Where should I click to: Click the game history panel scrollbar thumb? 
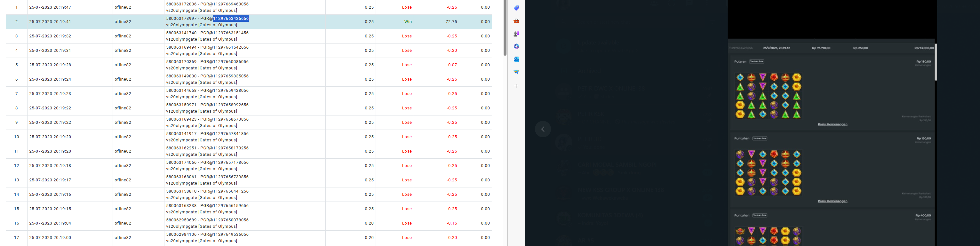[936, 62]
